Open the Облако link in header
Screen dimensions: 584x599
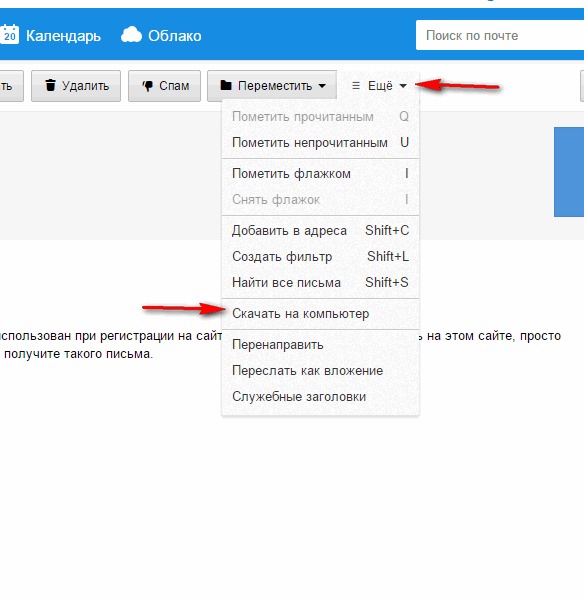(175, 36)
